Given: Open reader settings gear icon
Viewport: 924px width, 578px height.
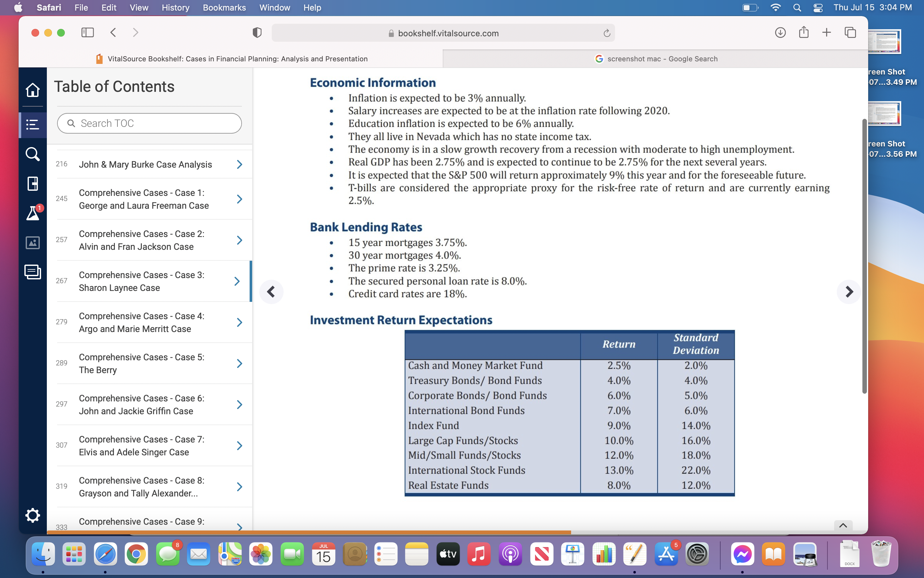Looking at the screenshot, I should coord(32,515).
